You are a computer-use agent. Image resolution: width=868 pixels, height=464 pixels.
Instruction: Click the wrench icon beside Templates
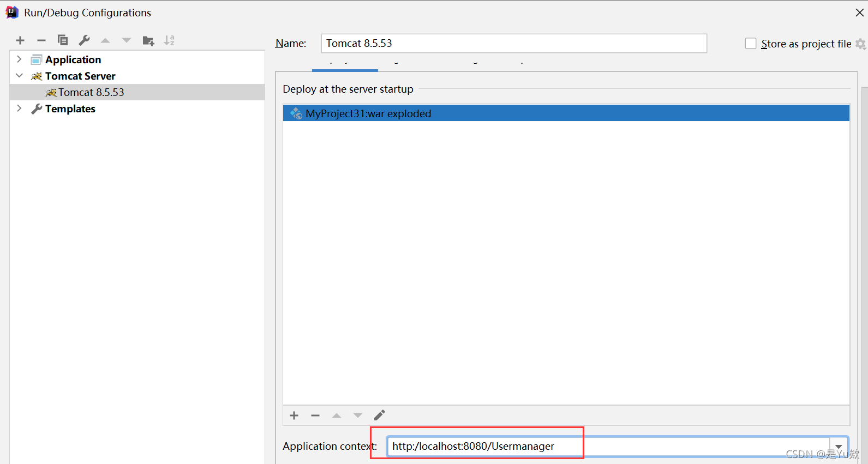pos(37,109)
